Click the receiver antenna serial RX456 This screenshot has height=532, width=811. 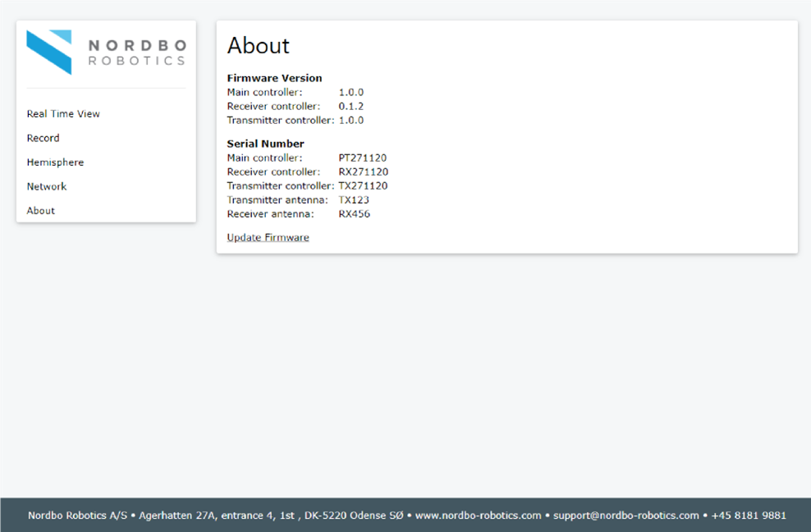coord(355,213)
